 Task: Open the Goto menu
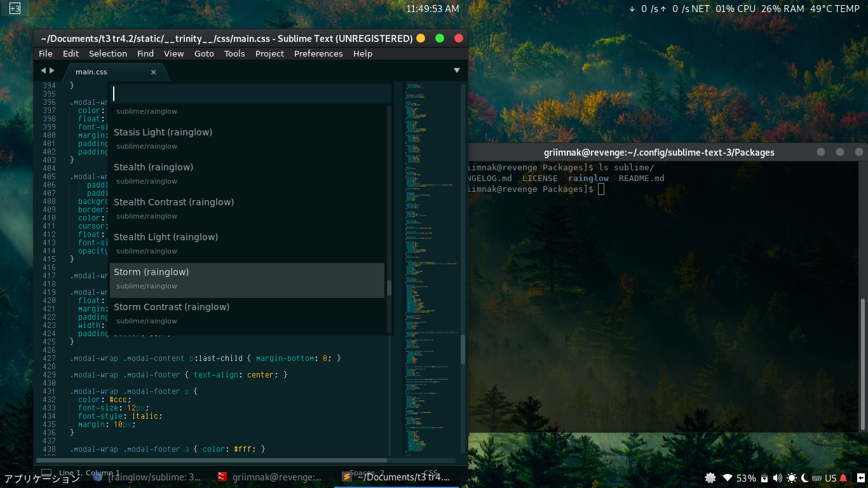pos(204,53)
